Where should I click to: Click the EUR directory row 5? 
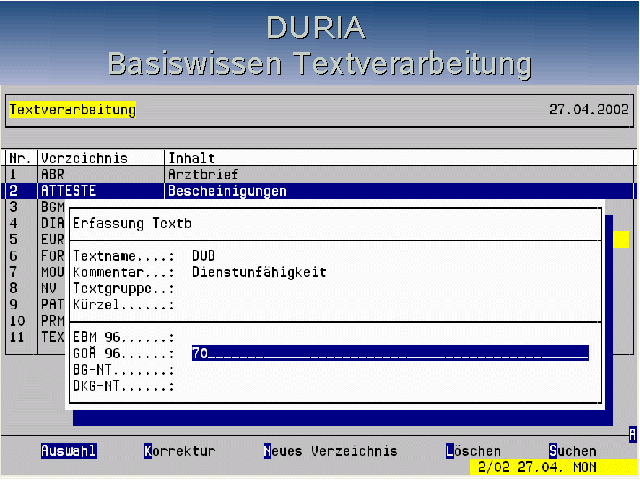(36, 240)
